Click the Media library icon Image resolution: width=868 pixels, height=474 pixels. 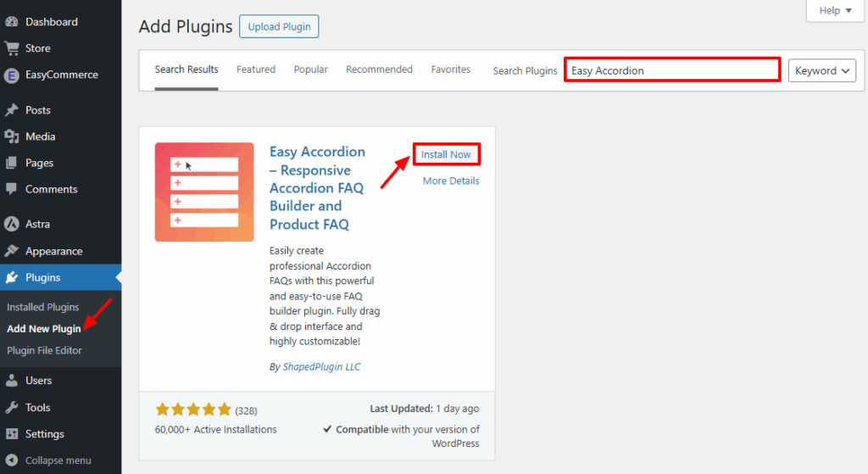[12, 137]
